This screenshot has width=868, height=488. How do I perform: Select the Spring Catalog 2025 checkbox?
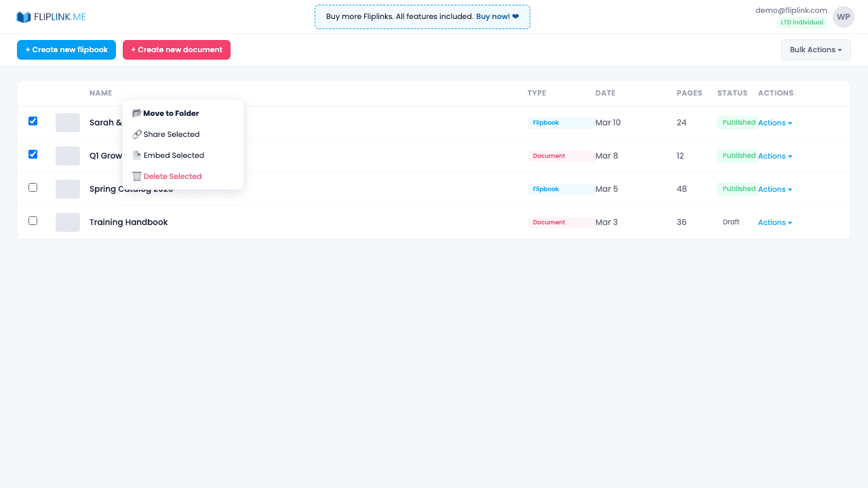tap(33, 187)
